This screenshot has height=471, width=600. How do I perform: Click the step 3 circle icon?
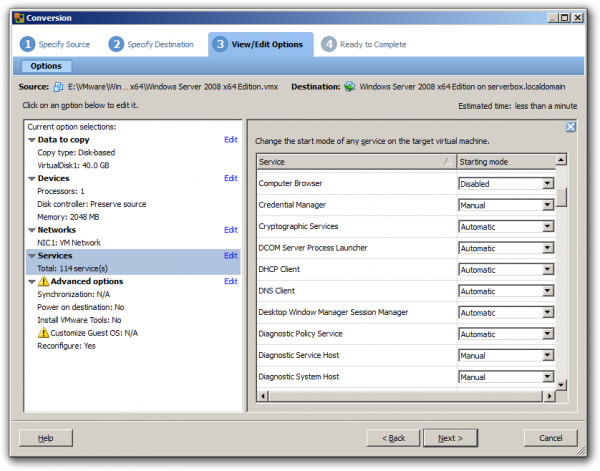click(220, 44)
